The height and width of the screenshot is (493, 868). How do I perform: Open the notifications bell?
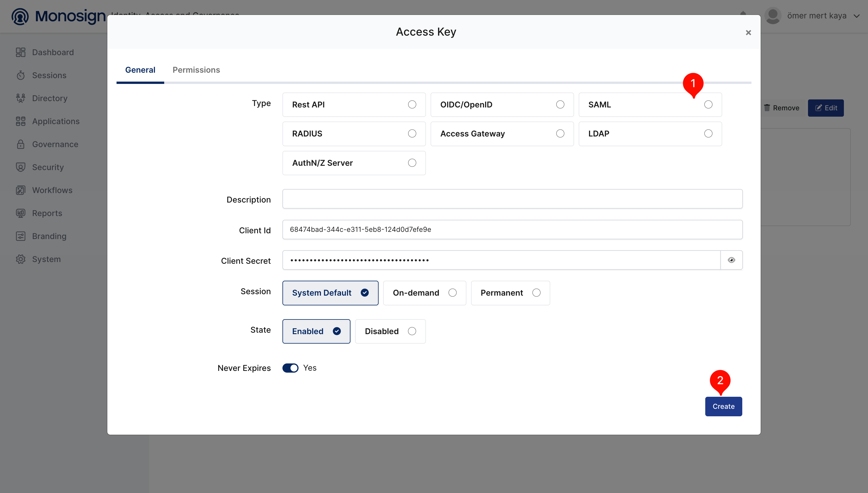pos(743,14)
